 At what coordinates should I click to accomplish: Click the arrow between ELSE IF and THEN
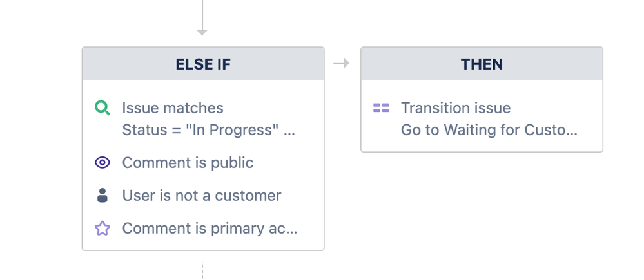[x=341, y=63]
